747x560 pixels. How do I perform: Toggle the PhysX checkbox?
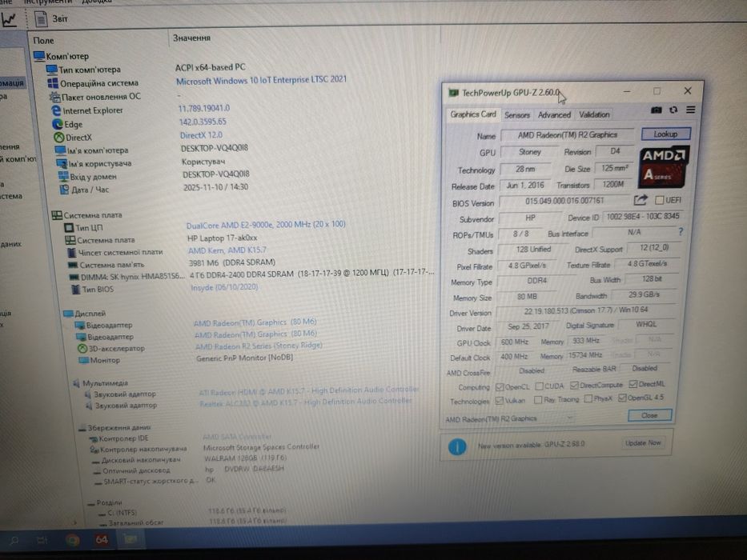pos(588,398)
